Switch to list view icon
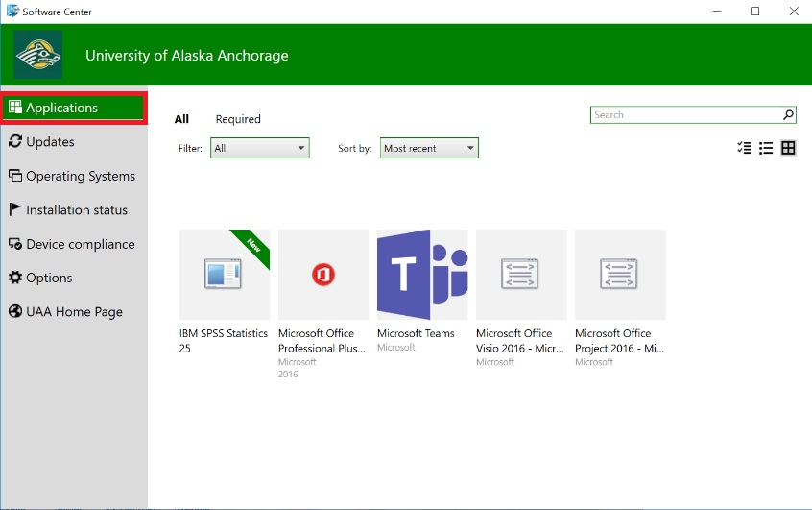The height and width of the screenshot is (510, 812). (x=766, y=148)
